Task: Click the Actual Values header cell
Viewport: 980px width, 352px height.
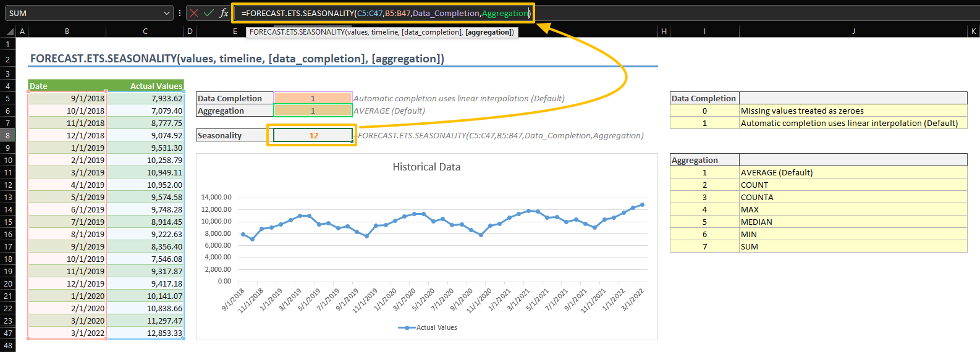Action: [145, 86]
